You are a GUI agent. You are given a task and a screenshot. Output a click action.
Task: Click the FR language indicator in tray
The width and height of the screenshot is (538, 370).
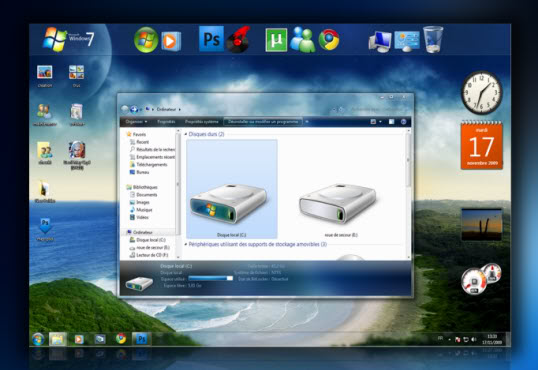point(440,339)
